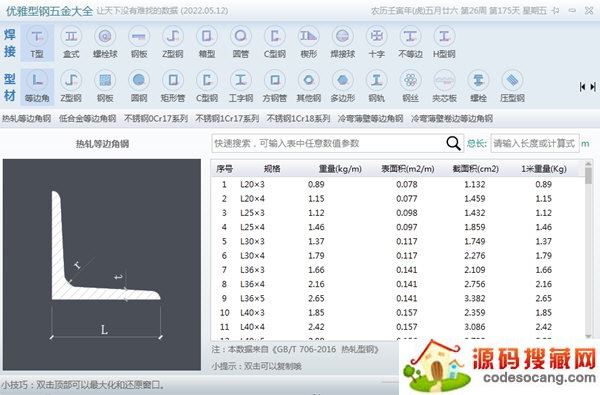Switch to the 热轧等边角钢 tab
Image resolution: width=600 pixels, height=395 pixels.
coord(26,119)
